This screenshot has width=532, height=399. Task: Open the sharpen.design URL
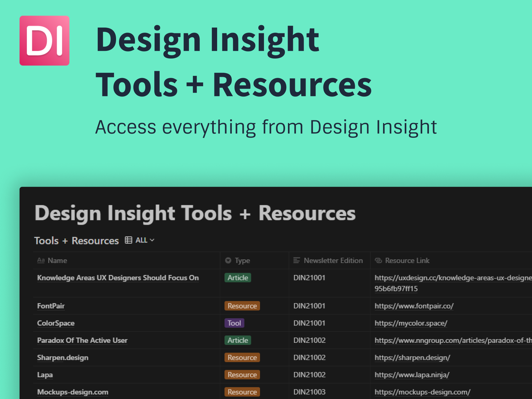[412, 357]
